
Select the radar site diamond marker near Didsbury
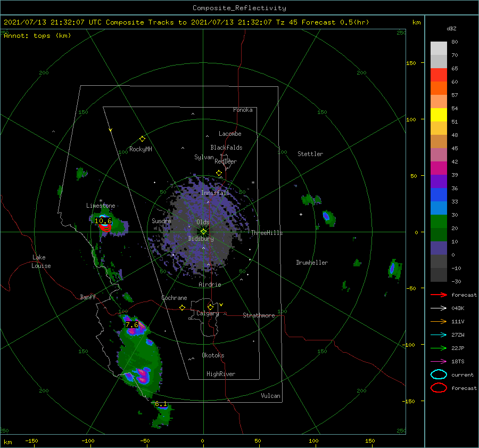pos(203,232)
